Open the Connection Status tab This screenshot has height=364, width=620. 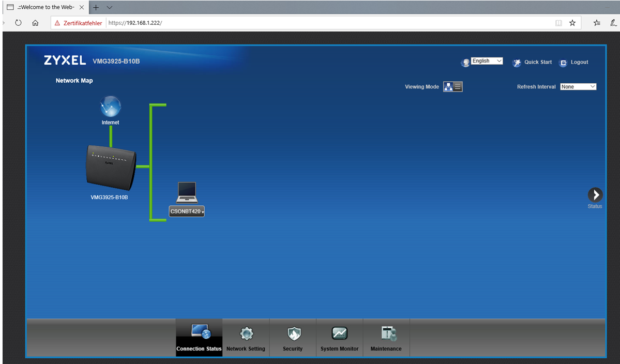pos(199,338)
